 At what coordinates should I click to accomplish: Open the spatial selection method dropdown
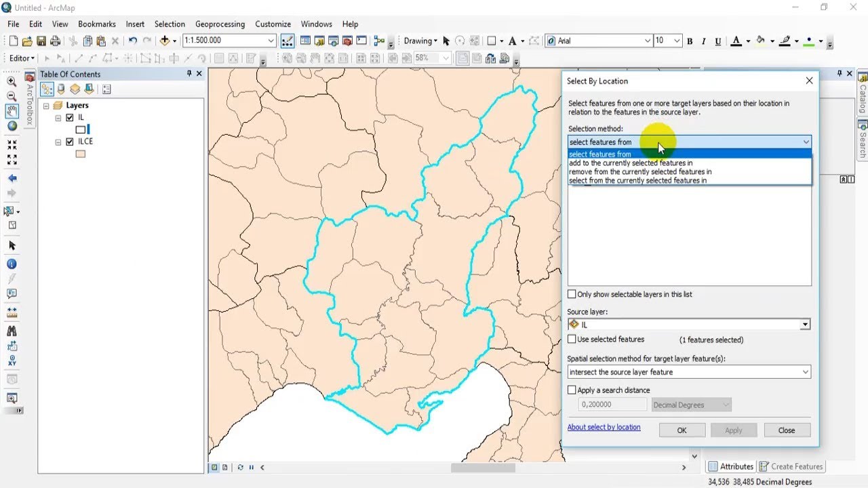[x=806, y=372]
